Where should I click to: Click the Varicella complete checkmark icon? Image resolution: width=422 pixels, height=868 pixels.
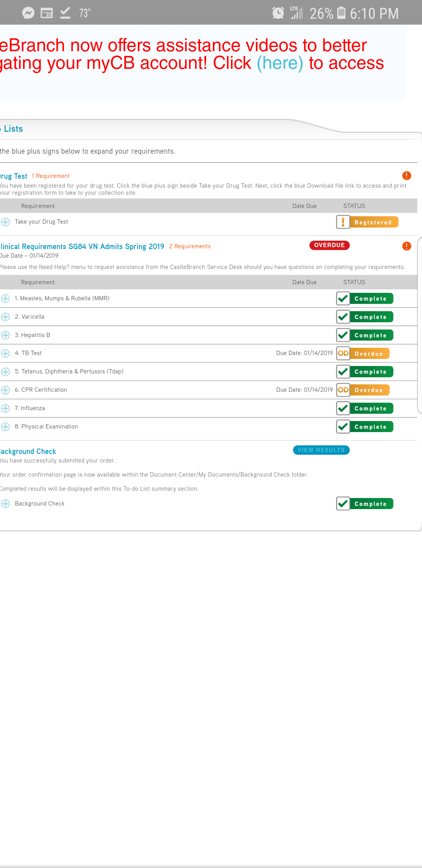click(343, 317)
